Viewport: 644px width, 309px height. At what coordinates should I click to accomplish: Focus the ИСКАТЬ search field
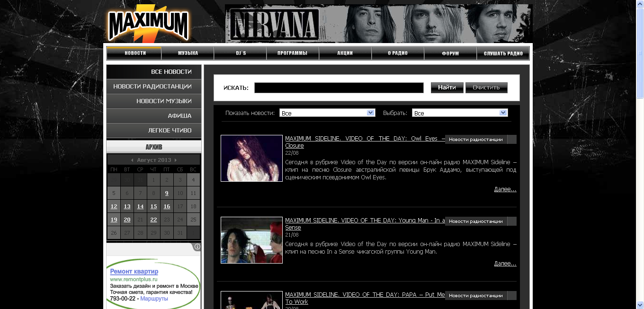[339, 88]
